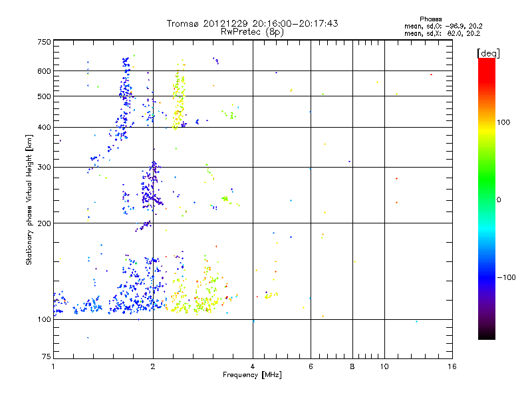Click the x-axis tick label '8'
This screenshot has height=399, width=532.
point(352,366)
